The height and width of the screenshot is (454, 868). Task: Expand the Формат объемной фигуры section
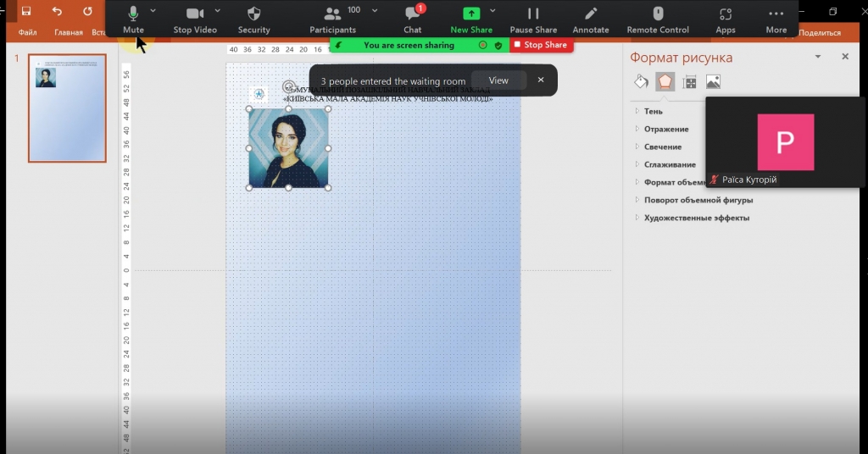pos(670,182)
